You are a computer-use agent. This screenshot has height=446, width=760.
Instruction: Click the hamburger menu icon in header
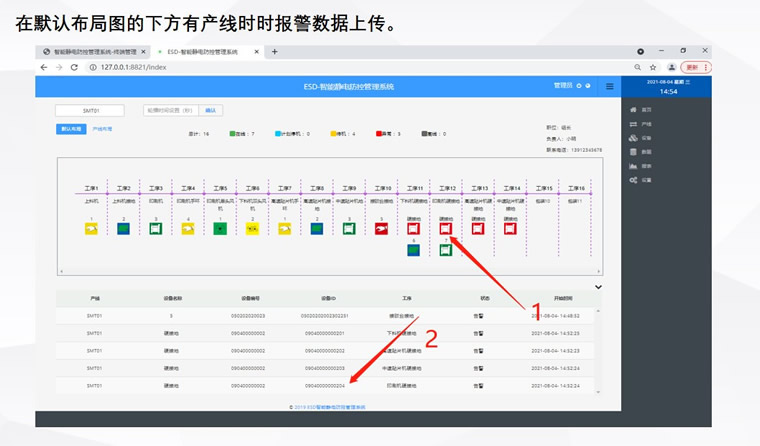click(610, 86)
